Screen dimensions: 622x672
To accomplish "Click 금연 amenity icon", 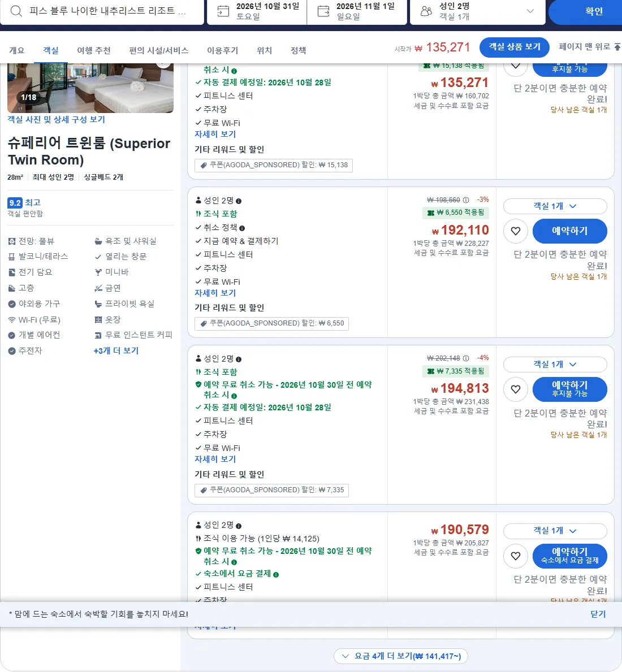I will coord(98,288).
